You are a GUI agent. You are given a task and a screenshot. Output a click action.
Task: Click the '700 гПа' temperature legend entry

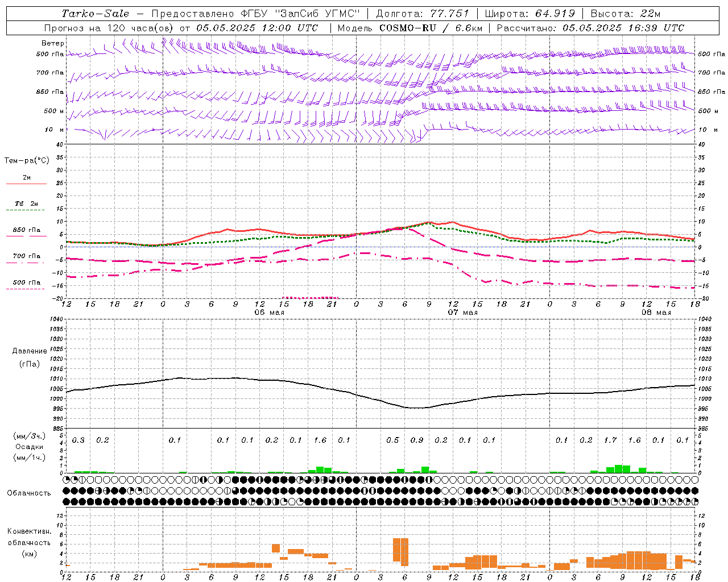click(27, 256)
